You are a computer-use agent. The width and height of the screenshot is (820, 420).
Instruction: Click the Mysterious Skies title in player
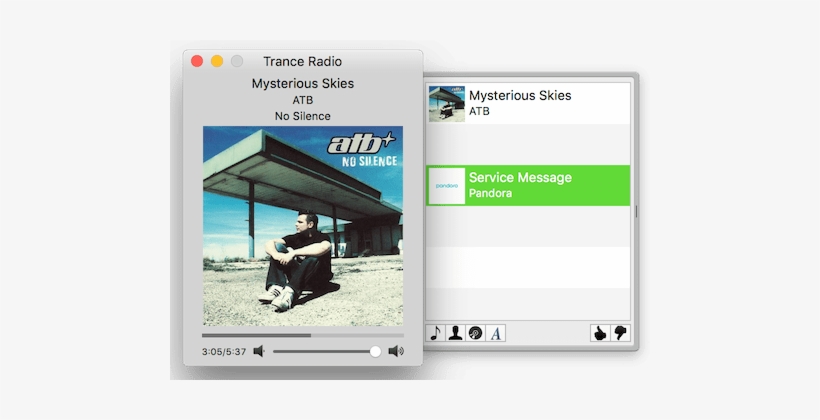tap(303, 84)
